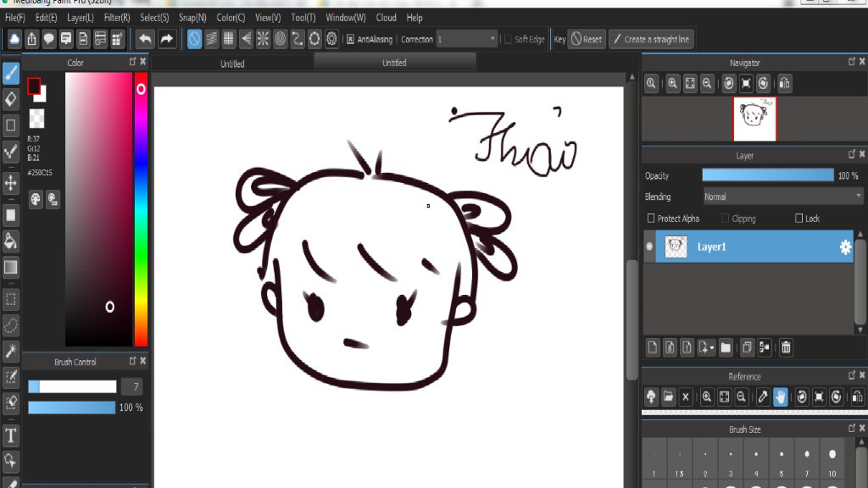
Task: Open the Cloud menu
Action: pyautogui.click(x=386, y=18)
